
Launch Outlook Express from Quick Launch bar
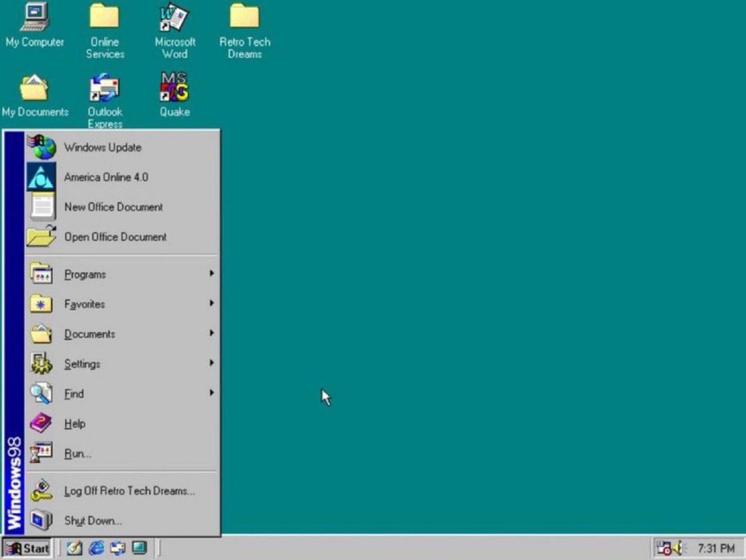pos(117,548)
